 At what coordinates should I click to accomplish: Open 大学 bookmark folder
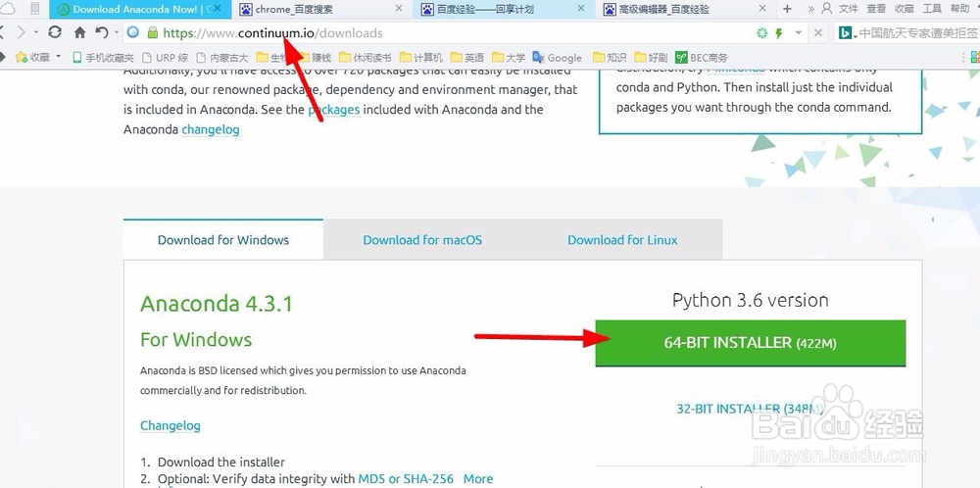(509, 58)
